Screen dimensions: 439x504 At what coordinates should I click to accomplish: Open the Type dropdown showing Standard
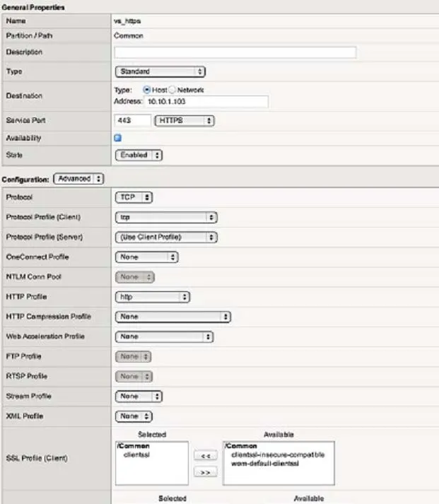[160, 71]
